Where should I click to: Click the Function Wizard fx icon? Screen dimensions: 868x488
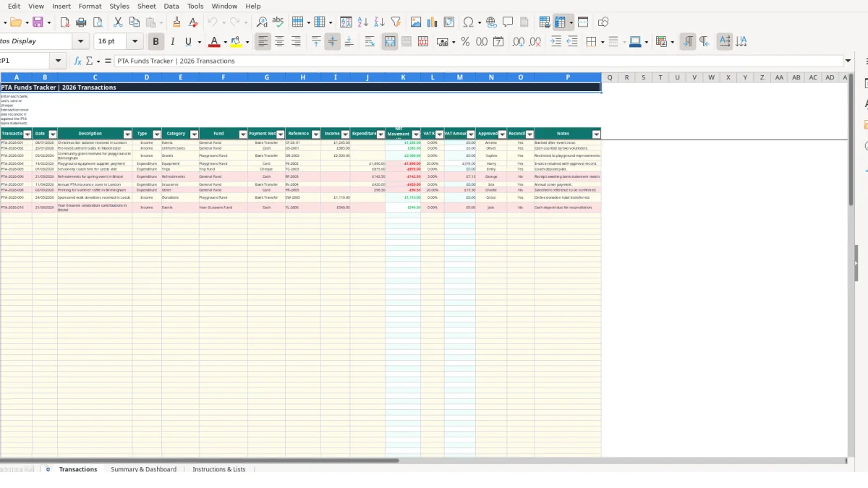(x=77, y=61)
